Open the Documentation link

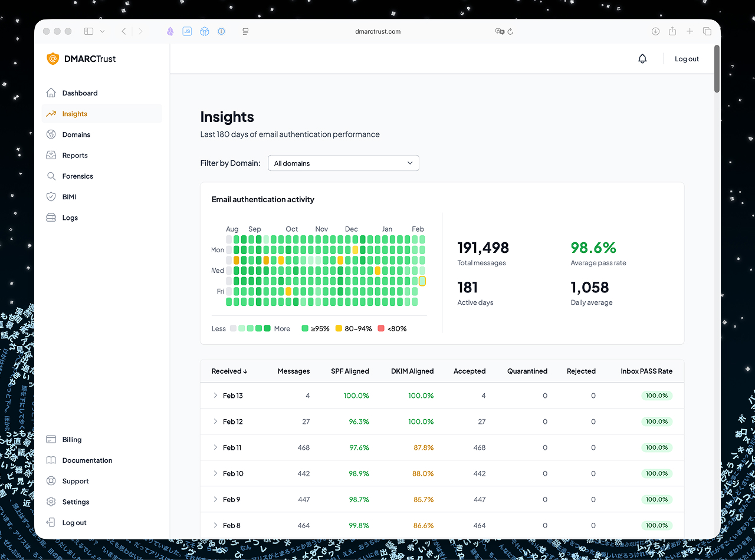click(87, 460)
